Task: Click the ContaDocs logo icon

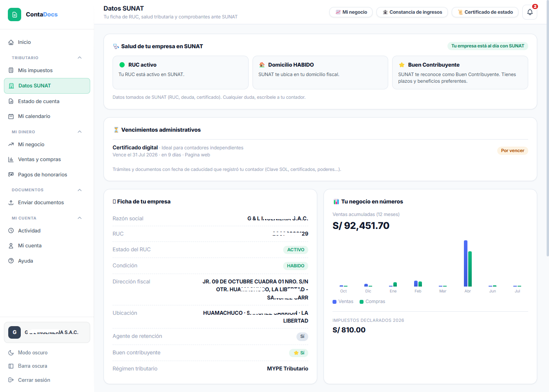Action: [x=15, y=15]
